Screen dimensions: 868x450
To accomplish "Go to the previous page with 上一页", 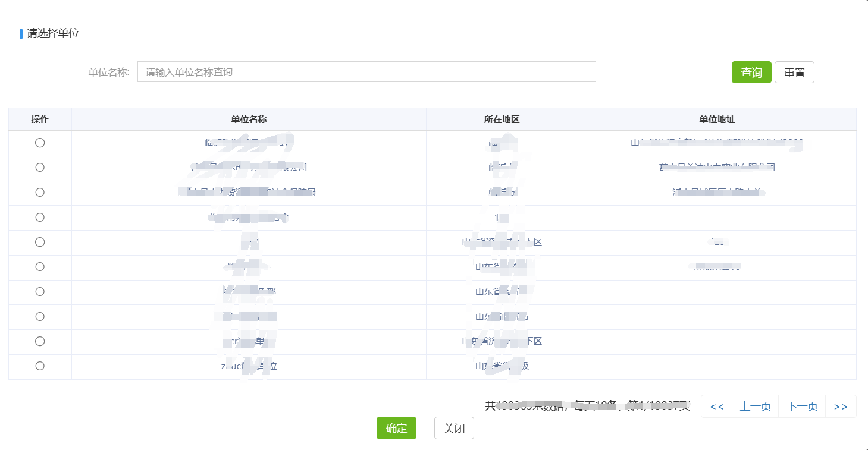I will pos(756,407).
